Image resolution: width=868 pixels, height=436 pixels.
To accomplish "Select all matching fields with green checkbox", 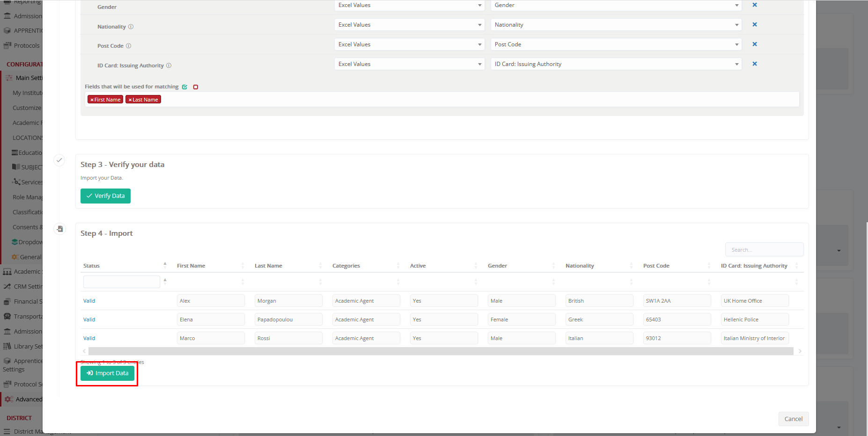I will tap(185, 87).
